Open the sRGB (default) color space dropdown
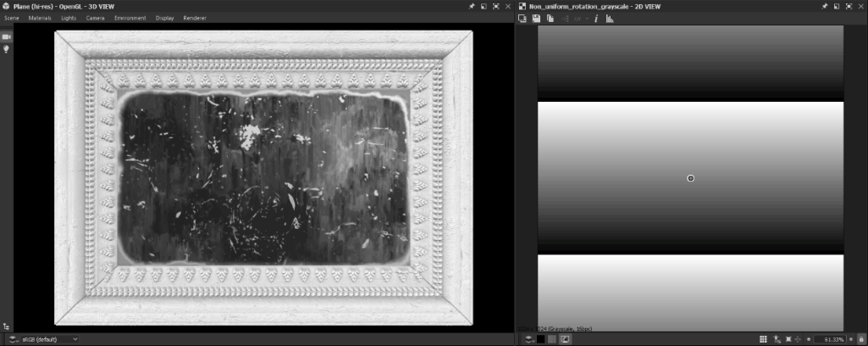The width and height of the screenshot is (868, 346). (x=42, y=339)
